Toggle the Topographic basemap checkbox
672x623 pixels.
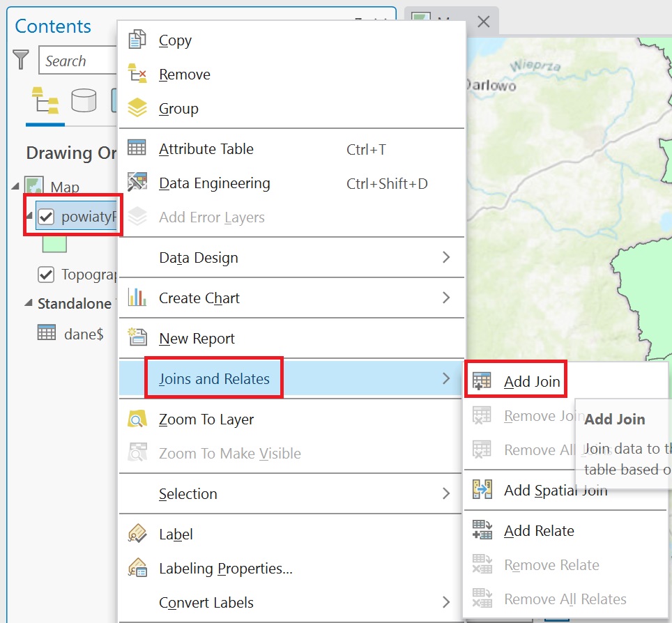[x=46, y=275]
